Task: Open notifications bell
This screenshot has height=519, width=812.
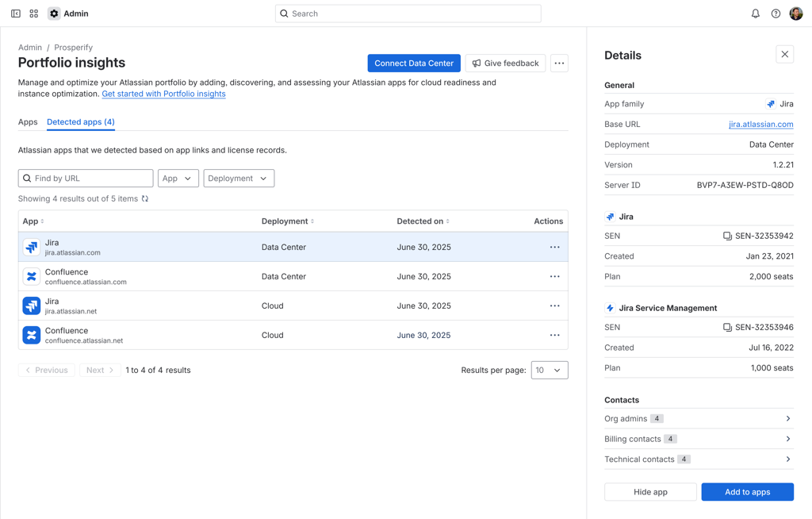Action: [x=756, y=13]
